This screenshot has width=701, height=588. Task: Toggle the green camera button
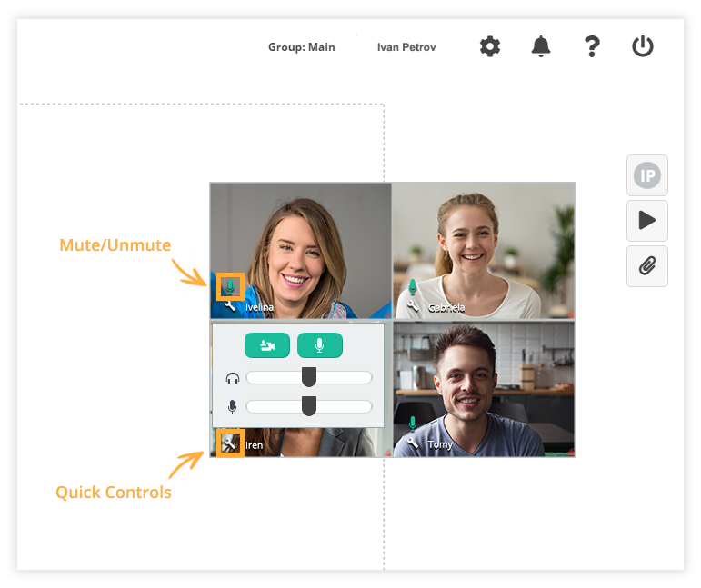point(267,345)
